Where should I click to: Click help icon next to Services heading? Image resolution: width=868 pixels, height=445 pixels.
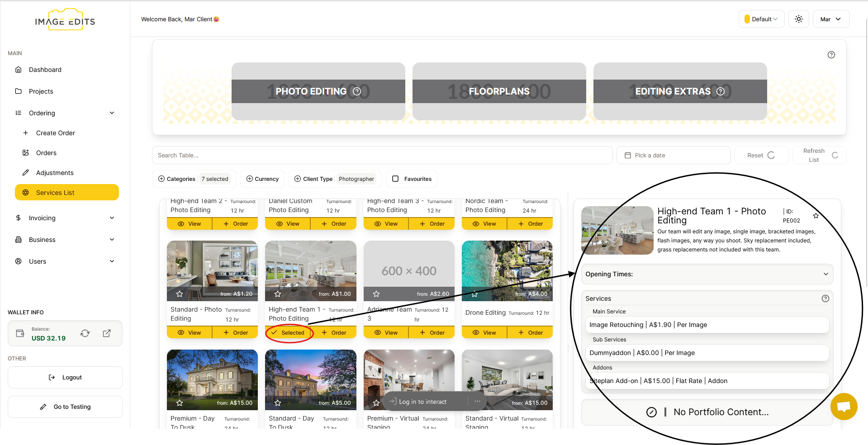825,298
